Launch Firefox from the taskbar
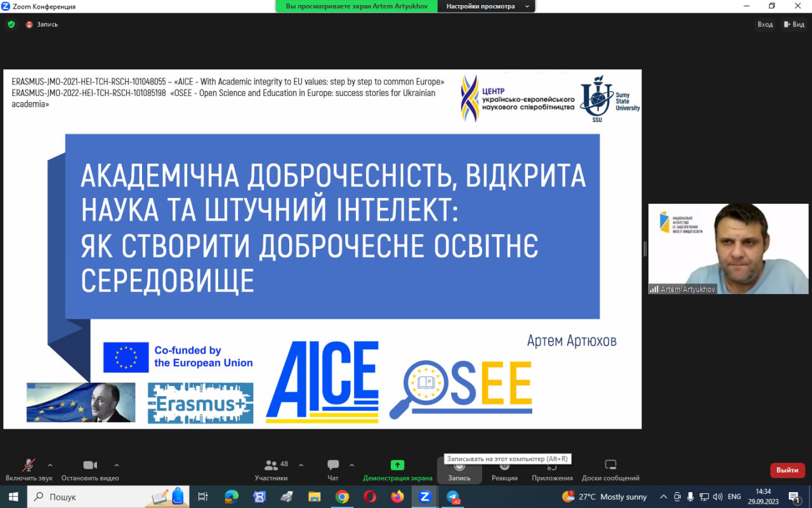The width and height of the screenshot is (812, 508). 398,497
